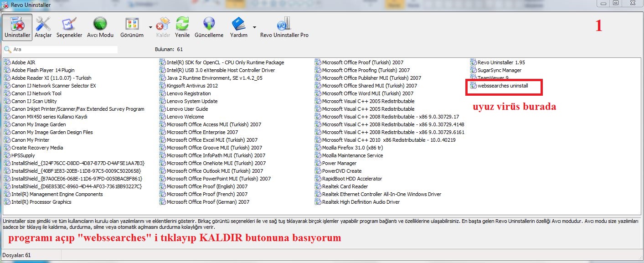The height and width of the screenshot is (263, 644).
Task: Select Realtek Card Reader
Action: tap(341, 186)
